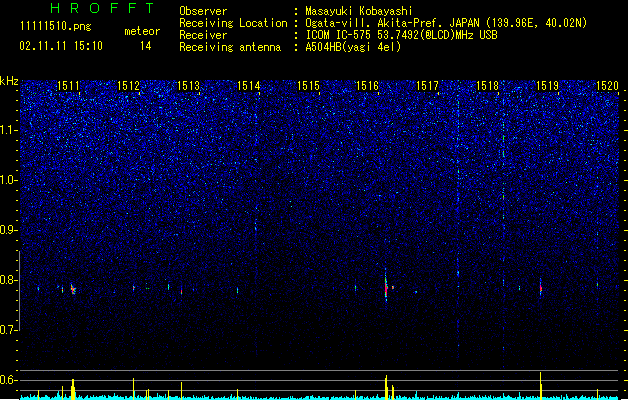This screenshot has width=629, height=400.
Task: Click the kHz axis unit label
Action: [x=9, y=81]
